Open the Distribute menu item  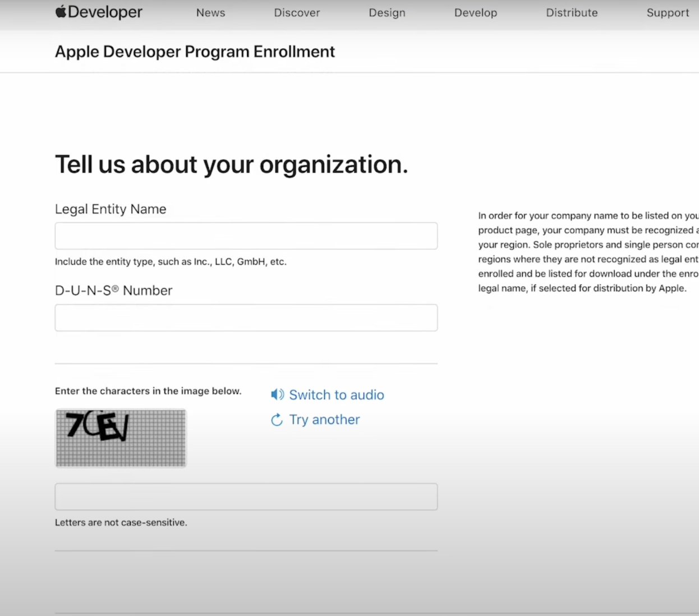(572, 12)
